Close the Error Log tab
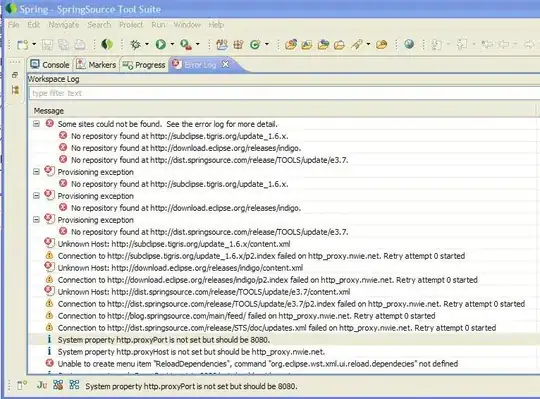 pyautogui.click(x=225, y=64)
